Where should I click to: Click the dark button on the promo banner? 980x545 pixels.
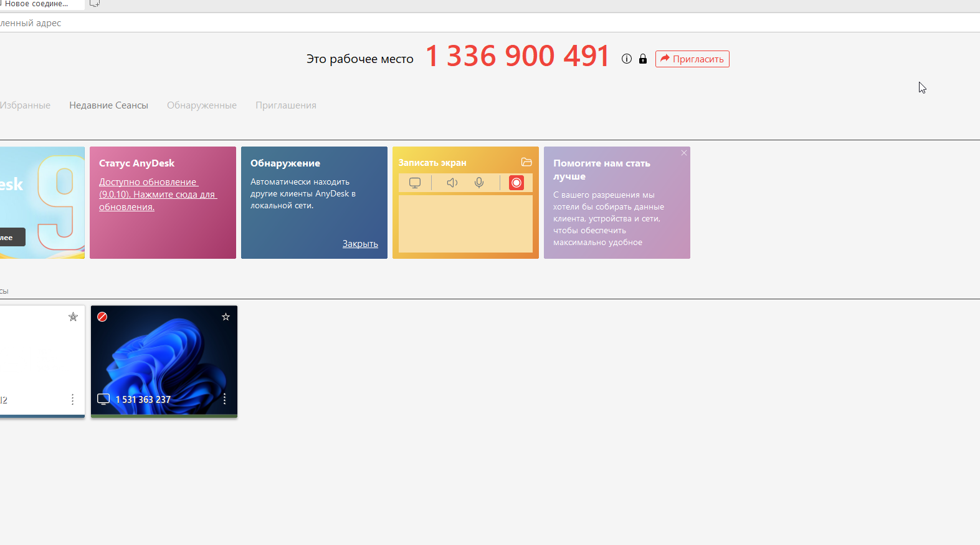[x=12, y=237]
